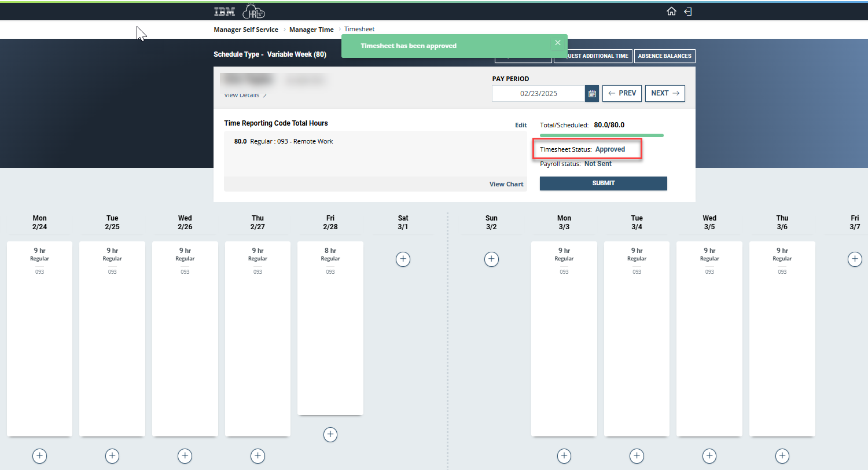Go to the home page icon
868x470 pixels.
pos(671,12)
